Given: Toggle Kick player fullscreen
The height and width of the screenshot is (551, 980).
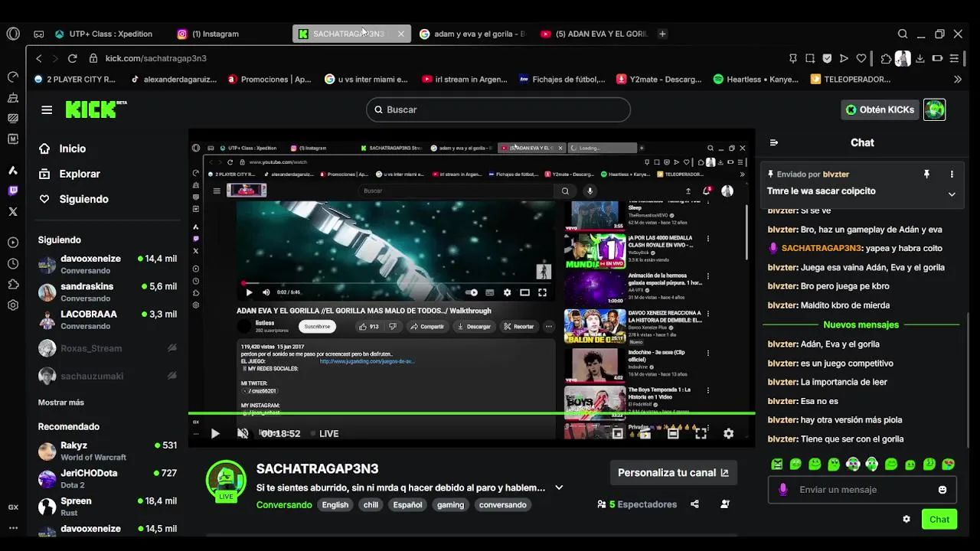Looking at the screenshot, I should coord(701,433).
